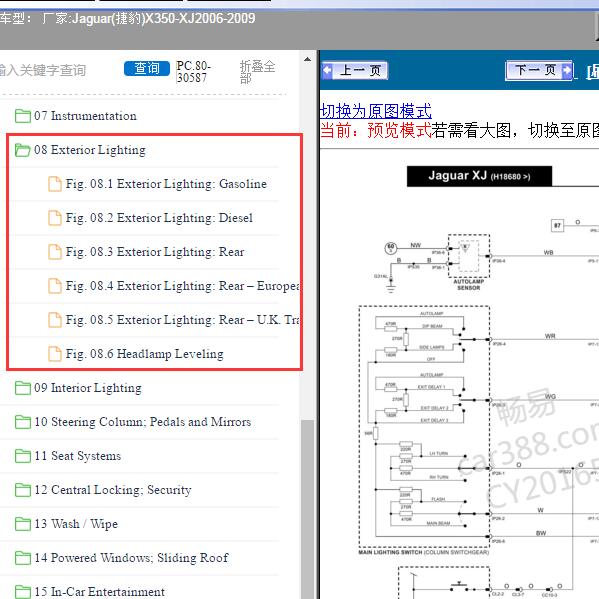Open Fig. 08.2 Exterior Lighting: Diesel
This screenshot has width=599, height=599.
159,218
